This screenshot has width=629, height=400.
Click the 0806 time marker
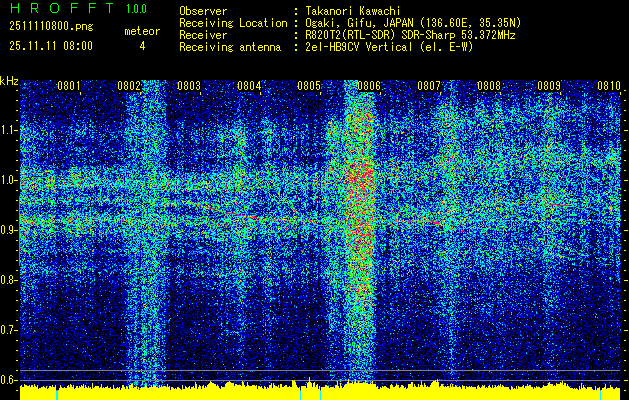pos(369,85)
